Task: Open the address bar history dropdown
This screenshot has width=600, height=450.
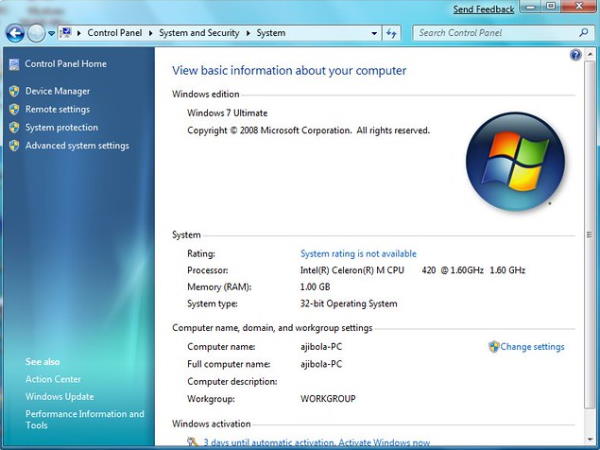Action: click(x=374, y=33)
